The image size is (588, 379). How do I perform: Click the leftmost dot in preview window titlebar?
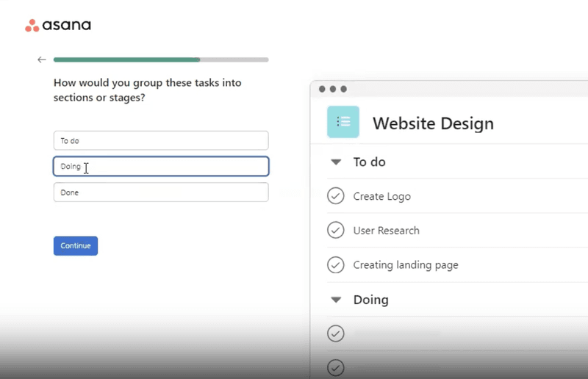point(322,89)
